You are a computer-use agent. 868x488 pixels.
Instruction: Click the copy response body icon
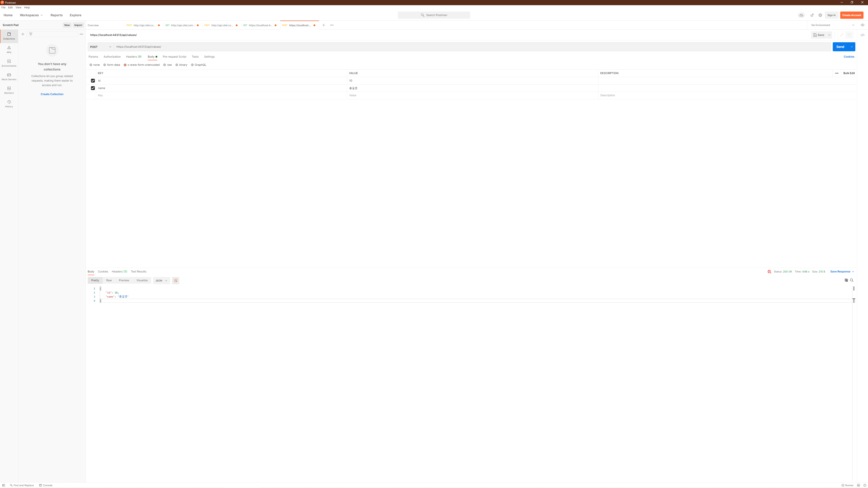(846, 280)
